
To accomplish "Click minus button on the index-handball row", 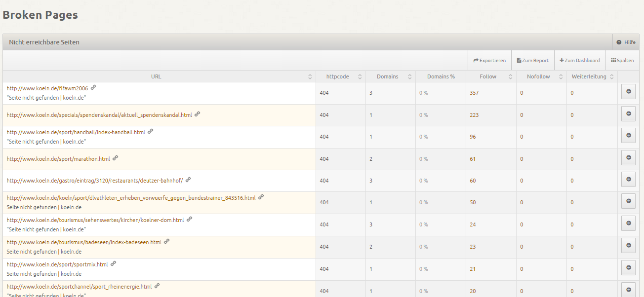I will pyautogui.click(x=628, y=136).
